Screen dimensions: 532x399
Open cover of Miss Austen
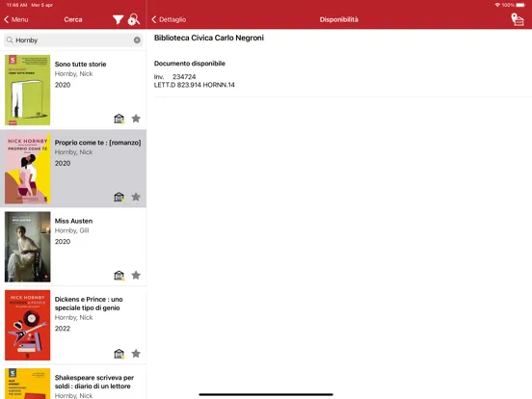click(28, 247)
